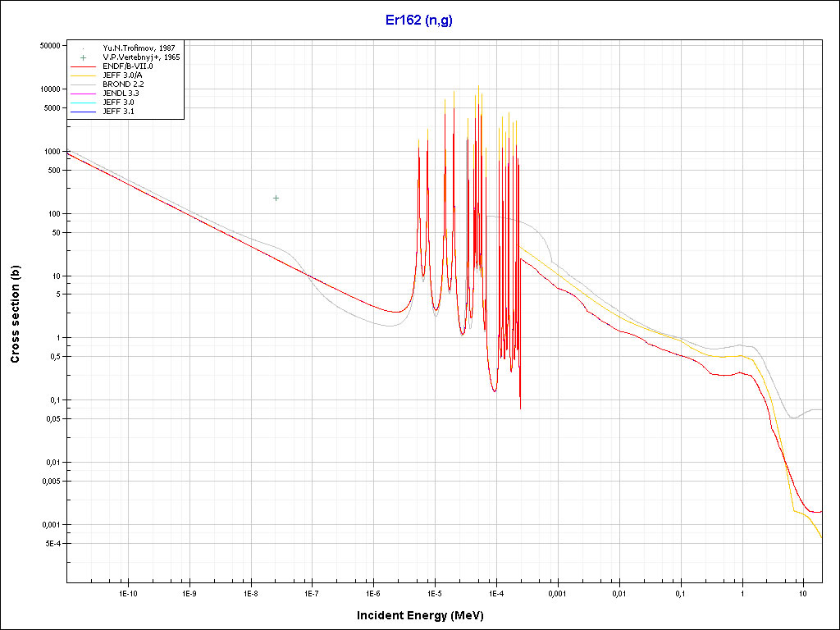
Task: Select the red ENDF/B-VII.0 line swatch in legend
Action: (84, 66)
